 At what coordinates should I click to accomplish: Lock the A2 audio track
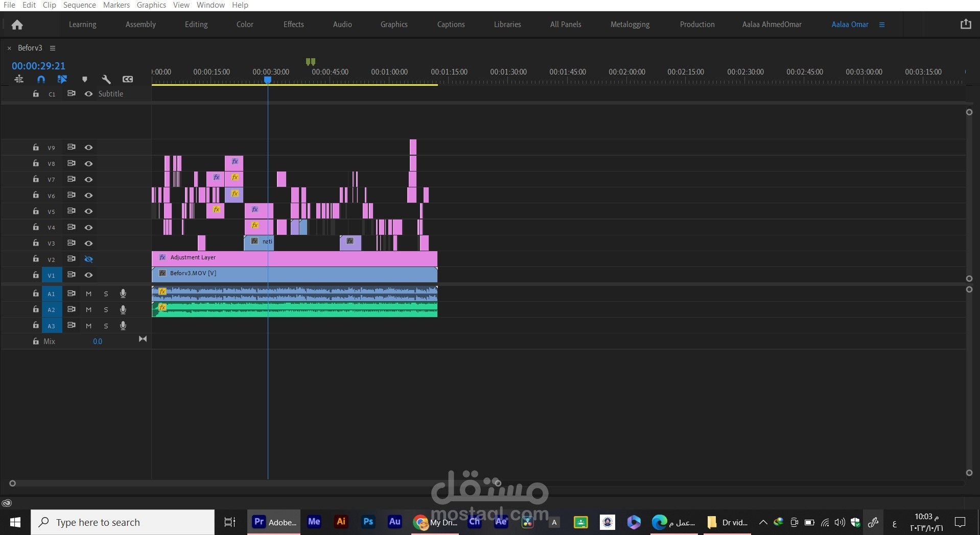coord(36,309)
